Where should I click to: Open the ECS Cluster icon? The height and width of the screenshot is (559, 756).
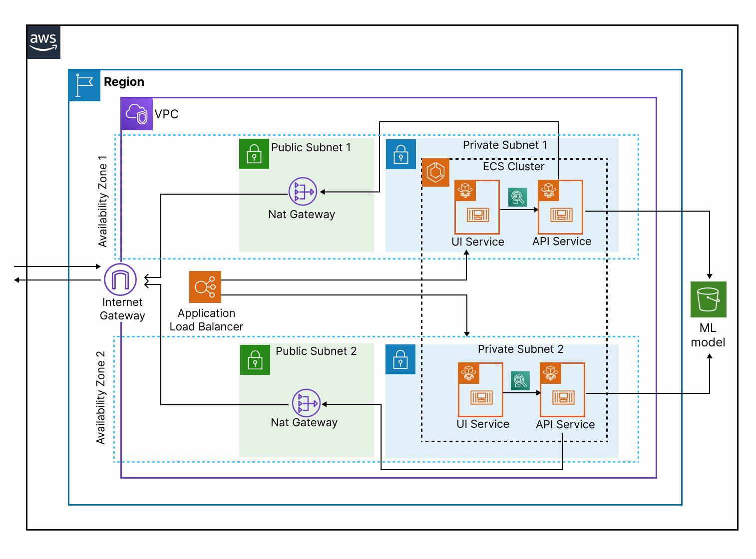pos(435,173)
